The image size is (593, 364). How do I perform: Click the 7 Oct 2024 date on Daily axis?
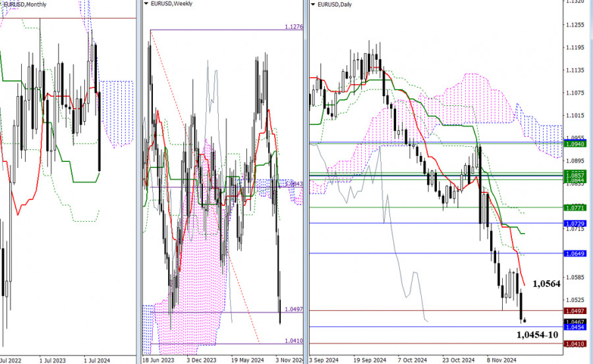click(412, 360)
